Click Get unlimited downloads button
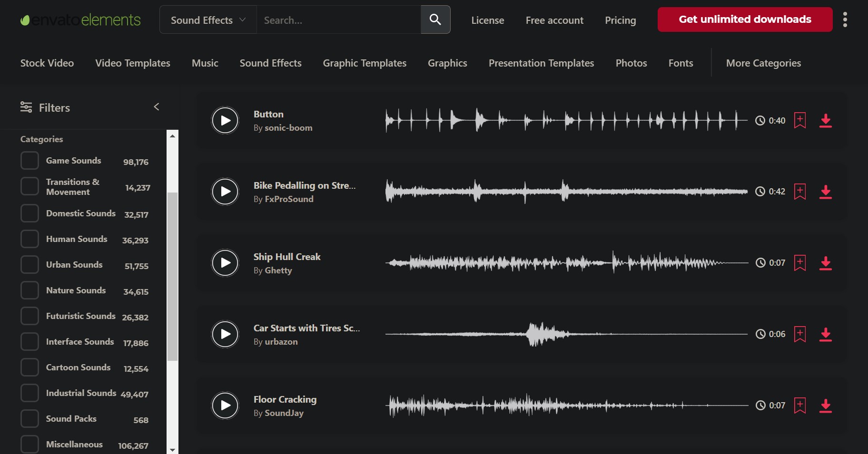 click(x=745, y=19)
